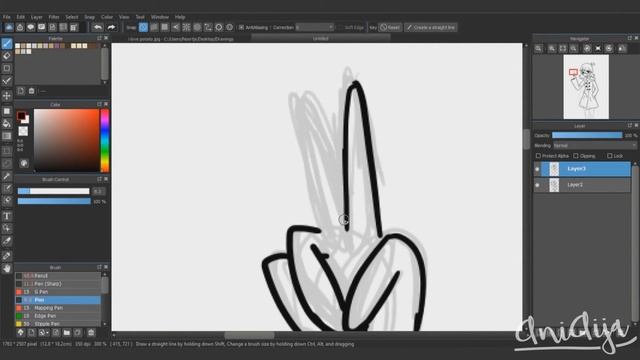Open the Correction dropdown
Screen dimensions: 640x360
click(315, 27)
